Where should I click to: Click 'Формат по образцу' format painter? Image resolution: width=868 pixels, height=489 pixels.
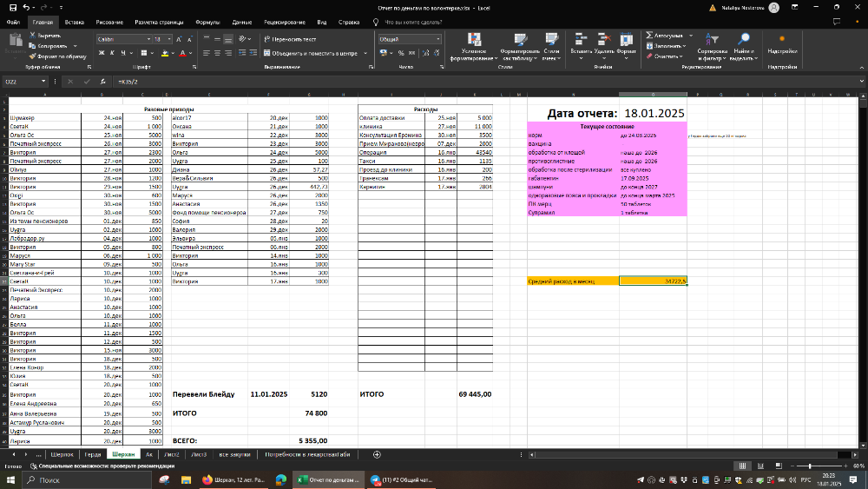pyautogui.click(x=59, y=56)
